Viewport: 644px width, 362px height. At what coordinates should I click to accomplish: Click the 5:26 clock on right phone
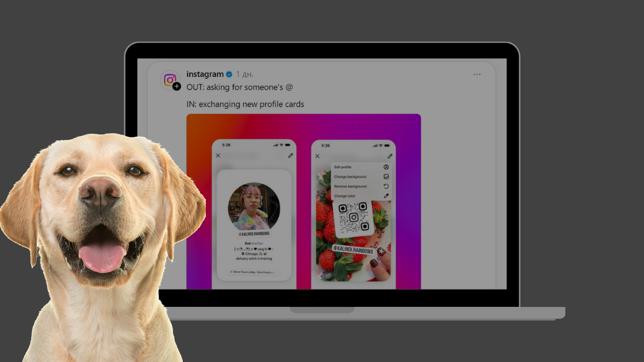pos(325,146)
